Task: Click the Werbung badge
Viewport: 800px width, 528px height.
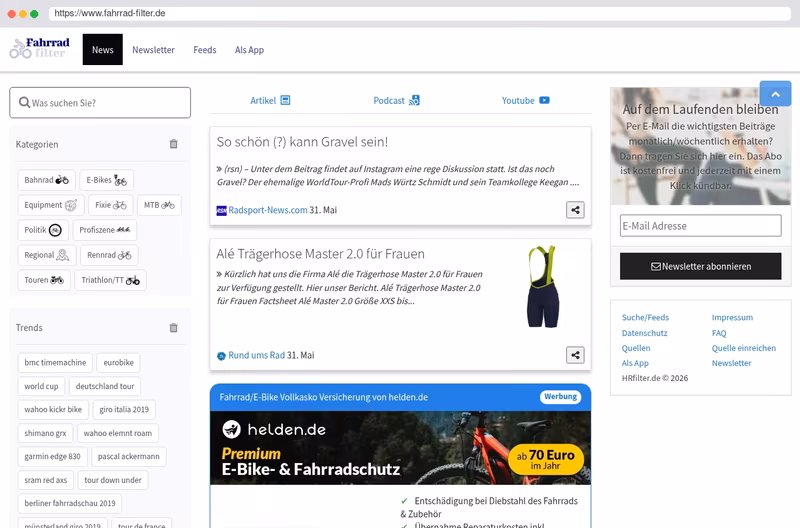Action: [560, 396]
